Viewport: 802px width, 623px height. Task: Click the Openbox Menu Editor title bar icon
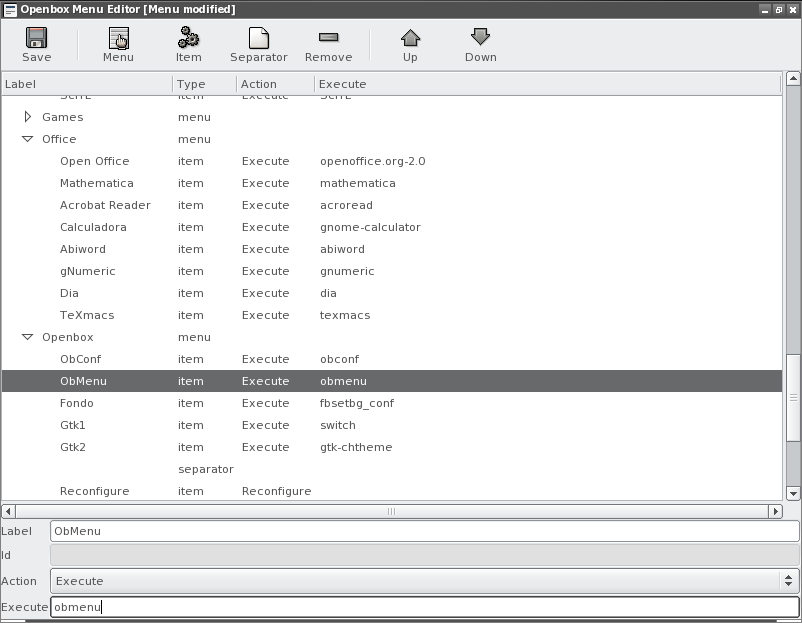pos(10,9)
